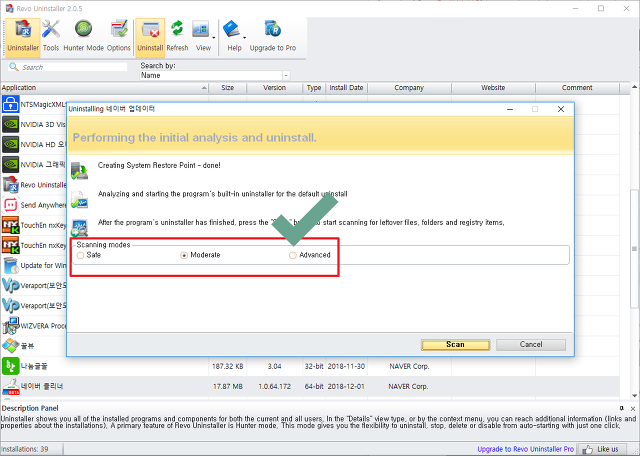This screenshot has height=456, width=640.
Task: Open the View toolbar icon
Action: tap(201, 29)
